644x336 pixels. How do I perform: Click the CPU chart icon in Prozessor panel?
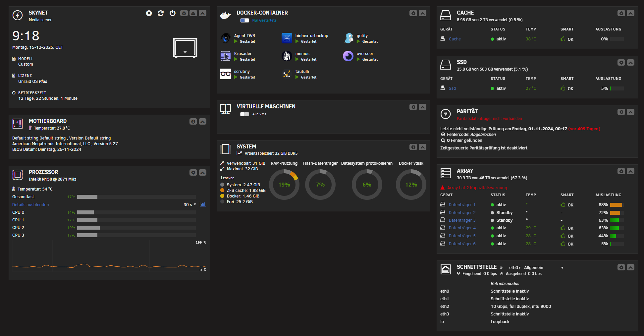coord(203,204)
